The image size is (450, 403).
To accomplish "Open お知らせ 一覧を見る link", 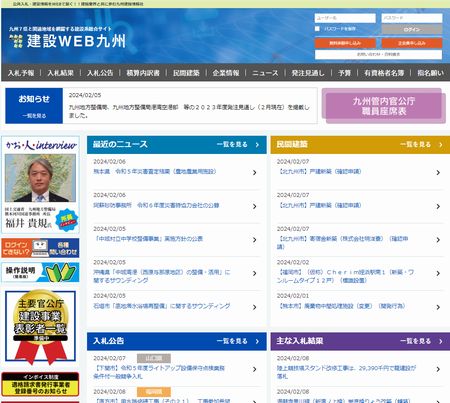I will [x=34, y=116].
